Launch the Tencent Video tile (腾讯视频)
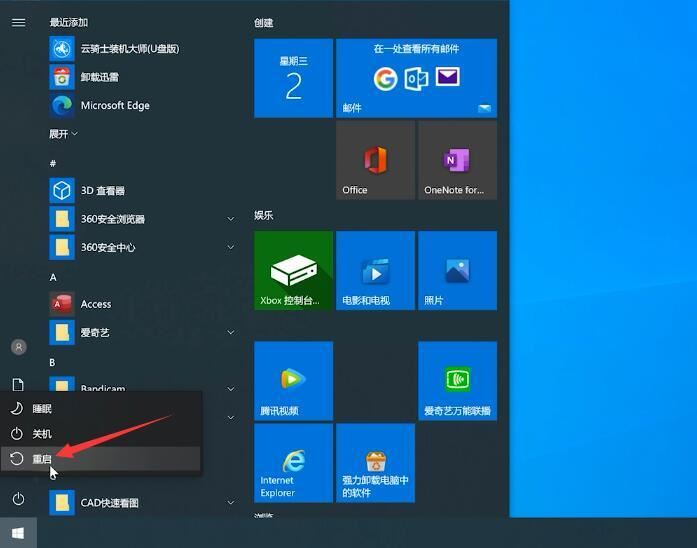 point(293,380)
